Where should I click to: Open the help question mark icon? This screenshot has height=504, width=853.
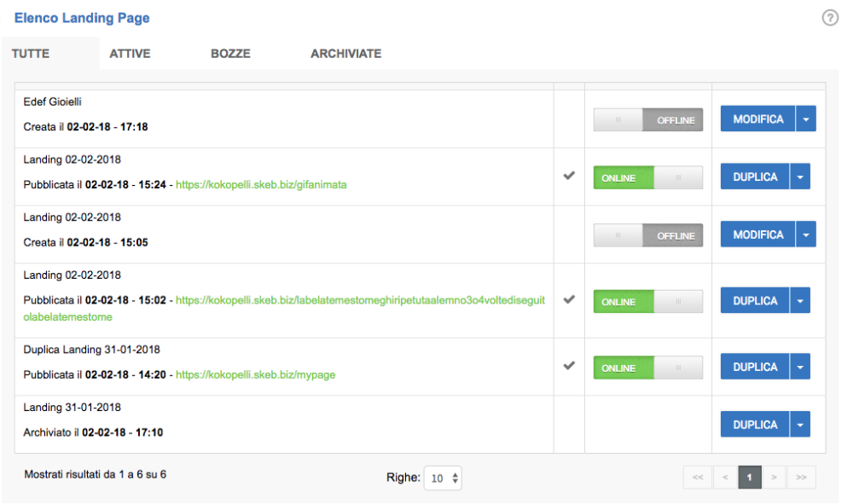829,17
